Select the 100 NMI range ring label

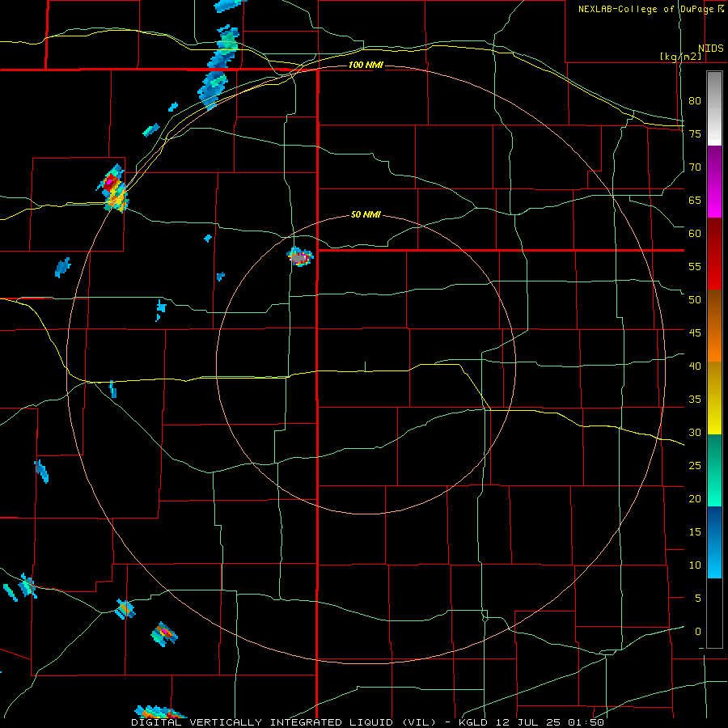pos(366,65)
